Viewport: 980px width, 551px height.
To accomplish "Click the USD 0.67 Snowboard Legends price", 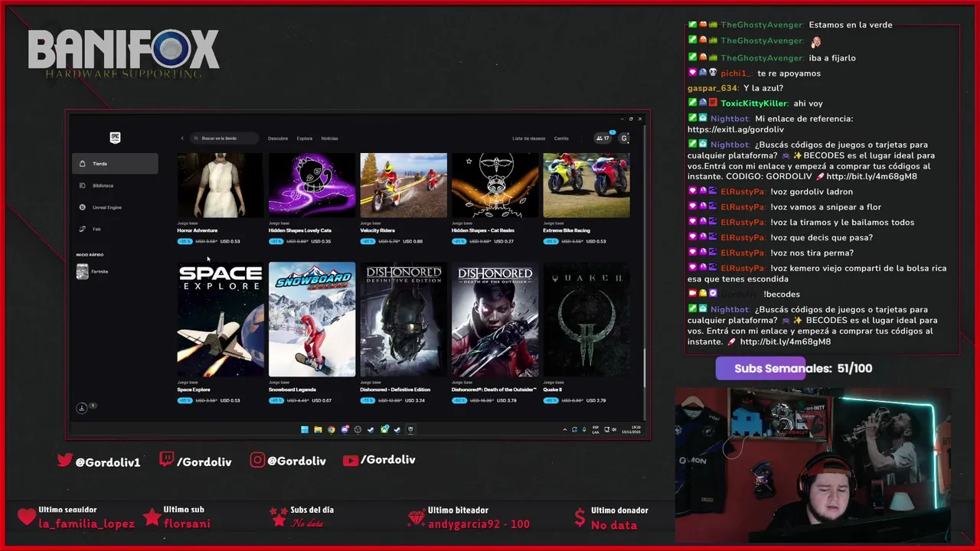I will 322,400.
